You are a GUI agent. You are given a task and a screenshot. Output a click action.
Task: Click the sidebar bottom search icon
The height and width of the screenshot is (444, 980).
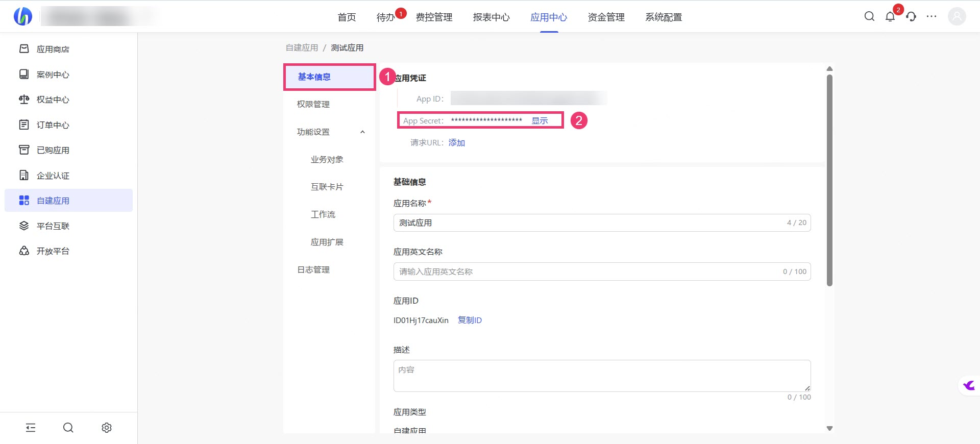pos(68,428)
